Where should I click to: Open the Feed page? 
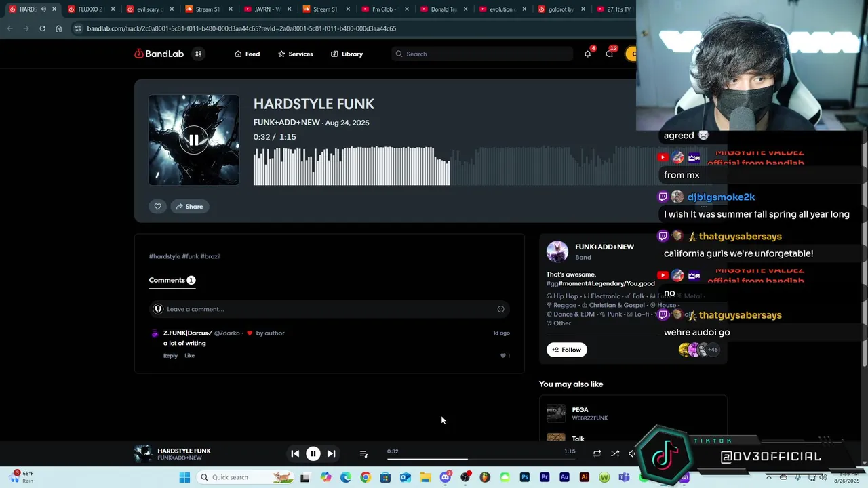point(247,54)
